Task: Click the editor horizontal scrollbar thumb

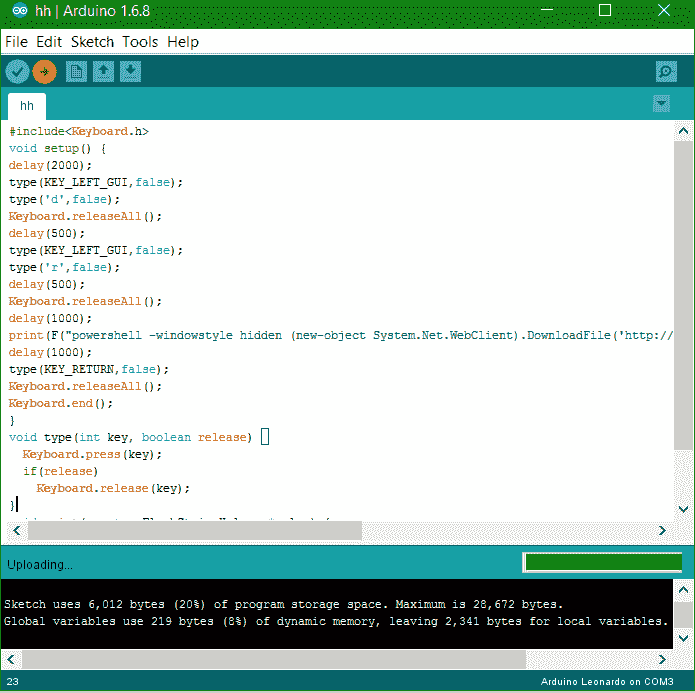Action: click(x=195, y=530)
